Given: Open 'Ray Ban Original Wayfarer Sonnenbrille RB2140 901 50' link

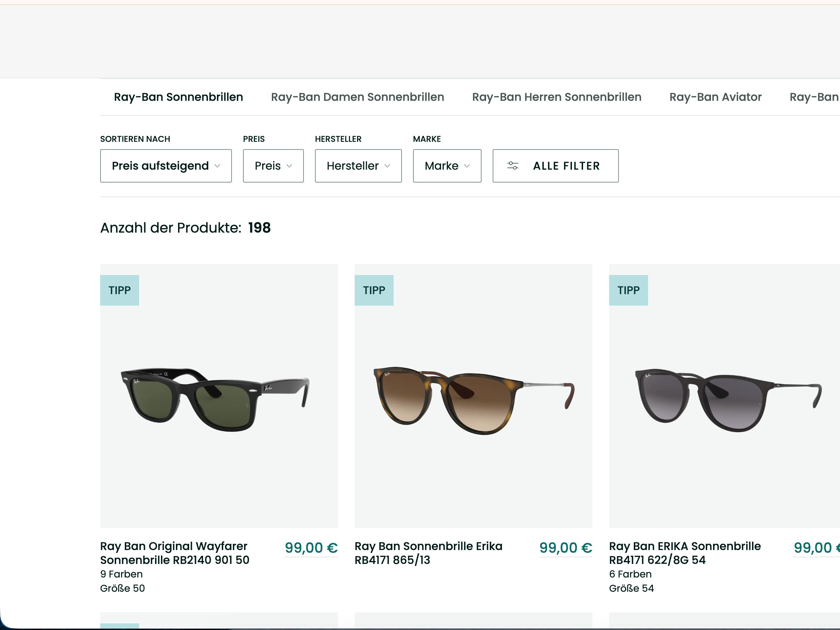Looking at the screenshot, I should coord(175,553).
